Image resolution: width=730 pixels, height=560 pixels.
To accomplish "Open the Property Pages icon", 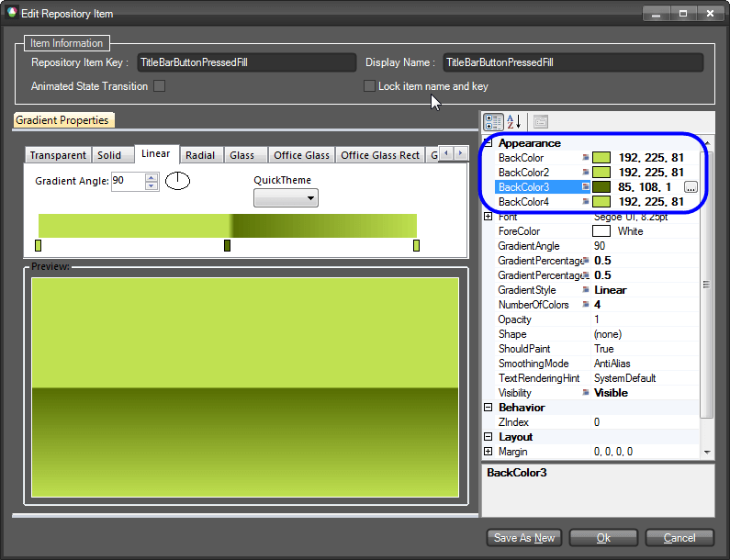I will [541, 122].
